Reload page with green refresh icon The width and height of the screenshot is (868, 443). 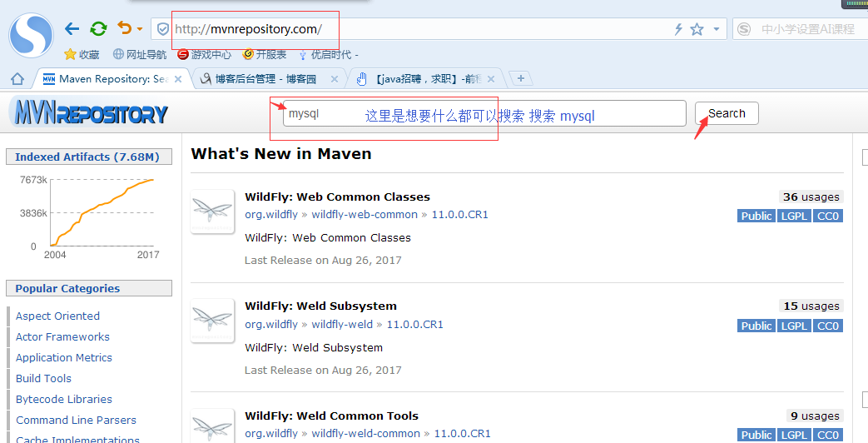tap(98, 29)
